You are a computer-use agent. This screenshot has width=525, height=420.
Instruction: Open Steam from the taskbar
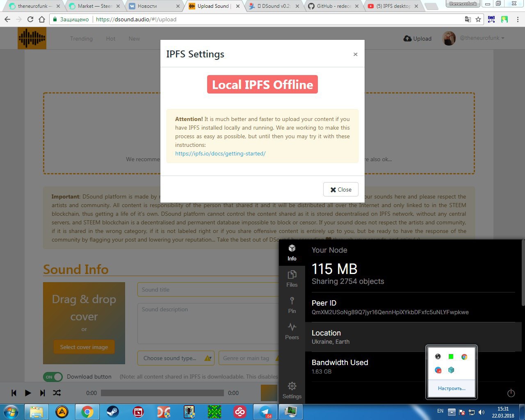(112, 412)
